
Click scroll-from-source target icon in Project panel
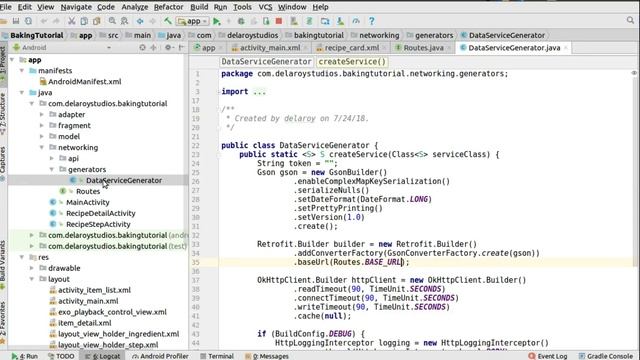pyautogui.click(x=142, y=47)
